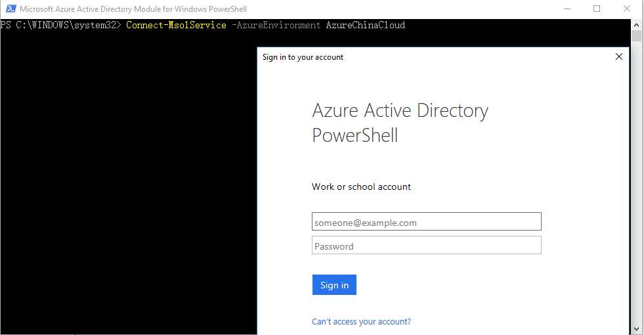Focus the Password input field
Image resolution: width=644 pixels, height=335 pixels.
tap(426, 246)
